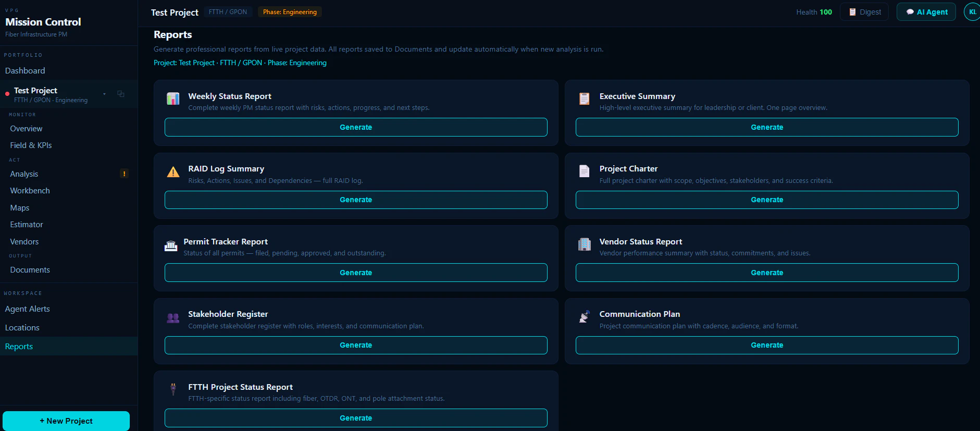The image size is (980, 431).
Task: Click the Project Charter document icon
Action: pos(584,171)
